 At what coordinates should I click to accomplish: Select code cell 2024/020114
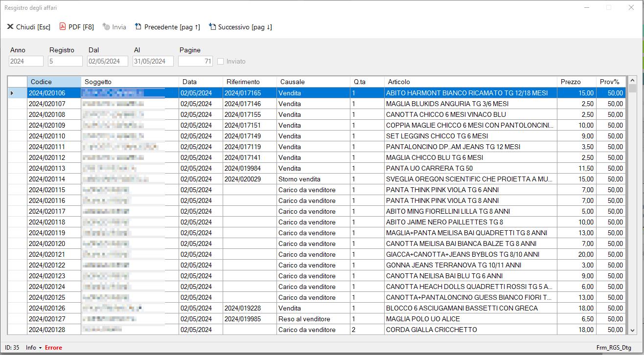pos(54,179)
